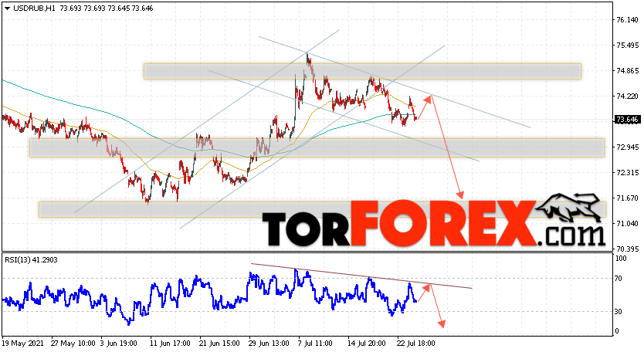The height and width of the screenshot is (352, 644).
Task: Select the 19 May 2021 date label
Action: 23,343
